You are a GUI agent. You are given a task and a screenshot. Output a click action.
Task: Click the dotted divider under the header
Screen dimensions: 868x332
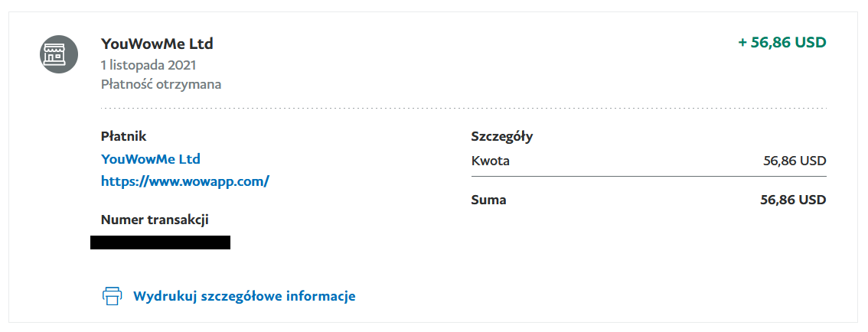[x=463, y=108]
